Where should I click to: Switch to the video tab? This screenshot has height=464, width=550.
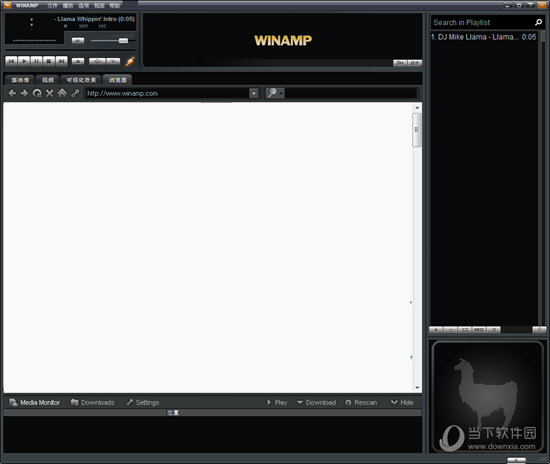(x=48, y=80)
